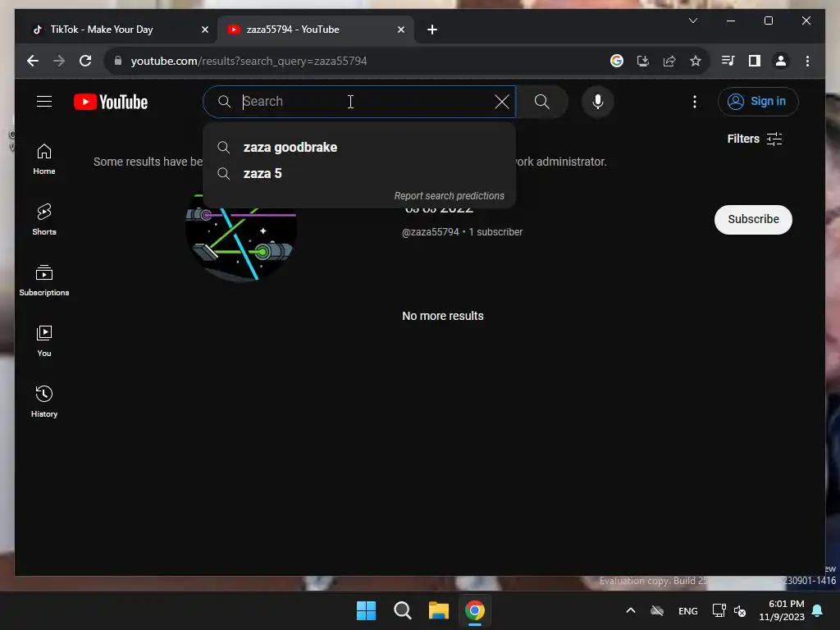Share this page from address bar

pyautogui.click(x=669, y=61)
